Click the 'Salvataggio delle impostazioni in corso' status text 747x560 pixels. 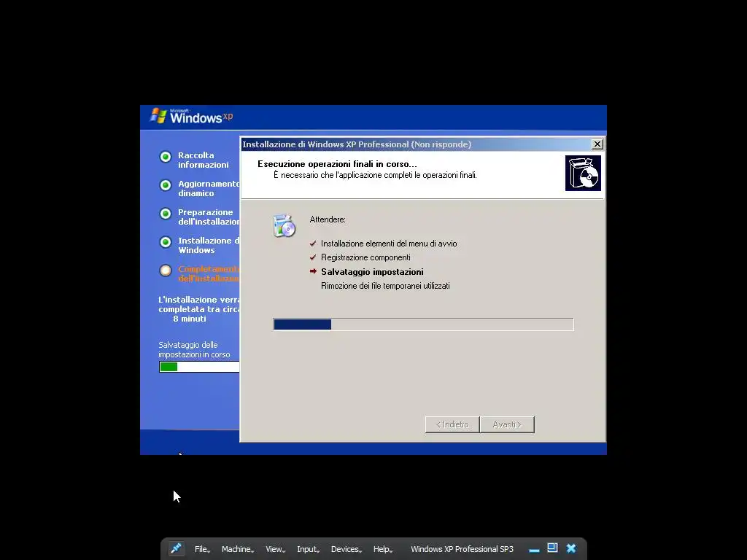[194, 349]
